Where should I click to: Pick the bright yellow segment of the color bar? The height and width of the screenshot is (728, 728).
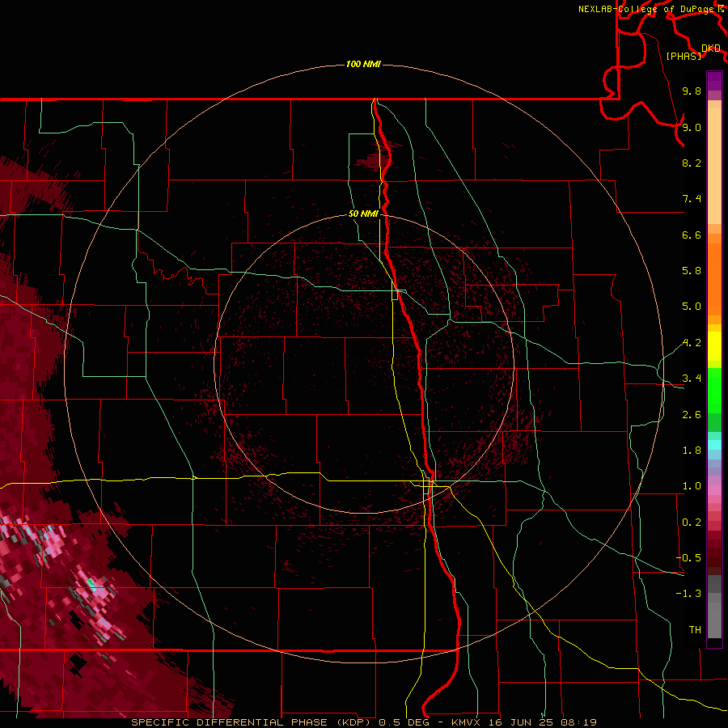[x=714, y=346]
